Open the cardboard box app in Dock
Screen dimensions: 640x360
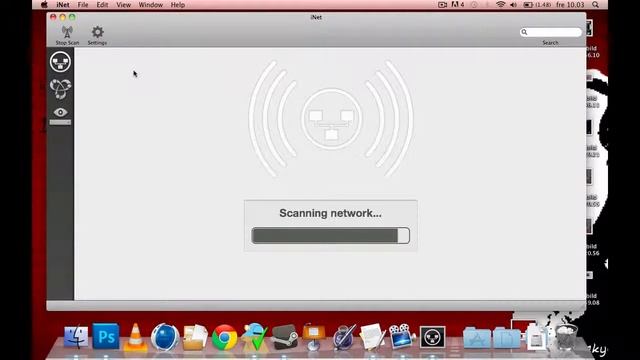coord(195,338)
